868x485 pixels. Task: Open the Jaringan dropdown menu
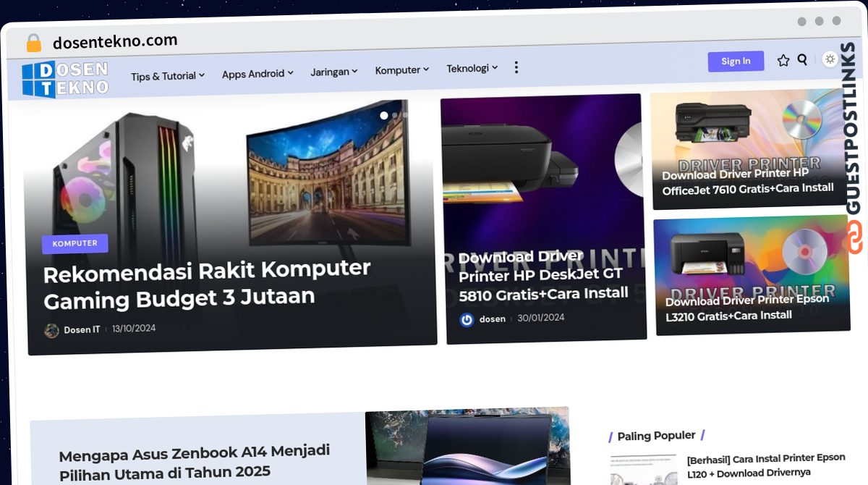[334, 72]
